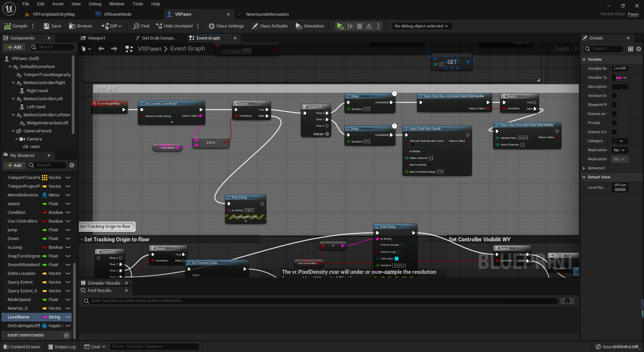This screenshot has width=644, height=352.
Task: Navigate forward in graph history
Action: click(114, 49)
